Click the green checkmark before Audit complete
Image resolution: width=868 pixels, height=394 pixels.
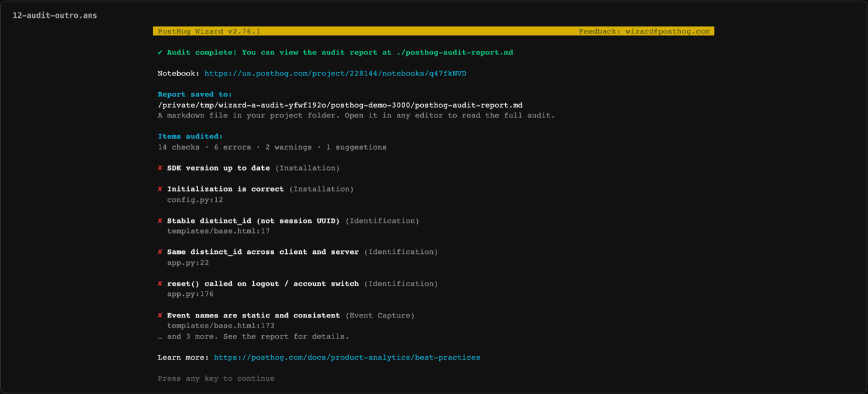[160, 53]
